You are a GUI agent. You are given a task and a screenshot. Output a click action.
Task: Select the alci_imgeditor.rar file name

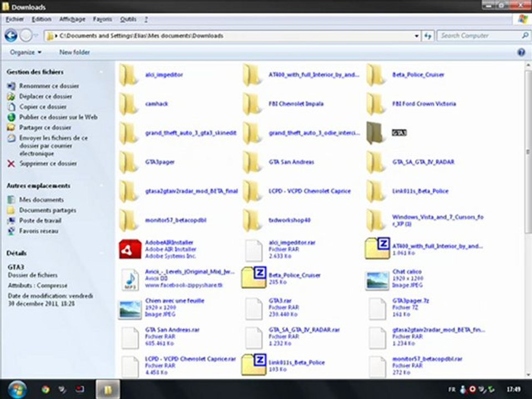(292, 243)
